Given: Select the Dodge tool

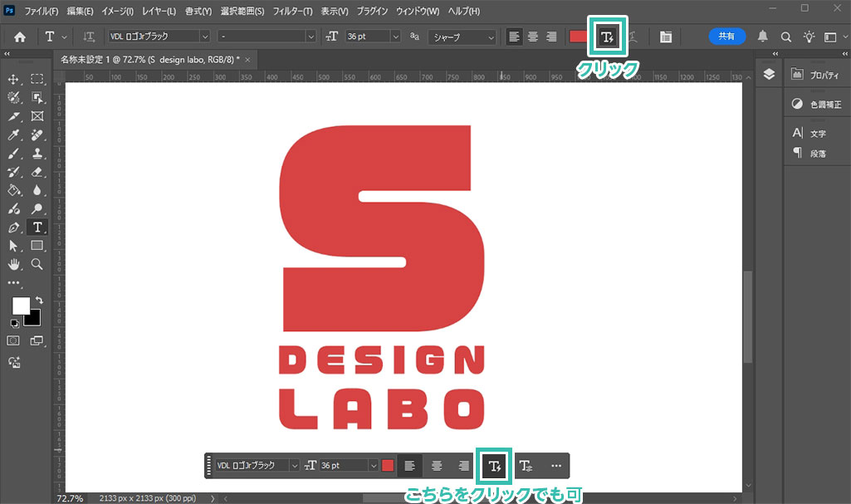Looking at the screenshot, I should pos(37,209).
